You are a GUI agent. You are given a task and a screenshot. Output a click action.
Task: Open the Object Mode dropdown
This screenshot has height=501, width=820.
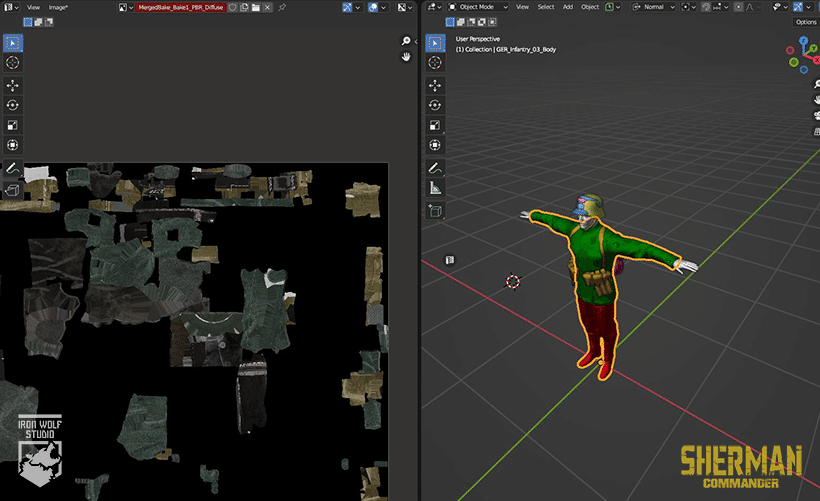(478, 7)
